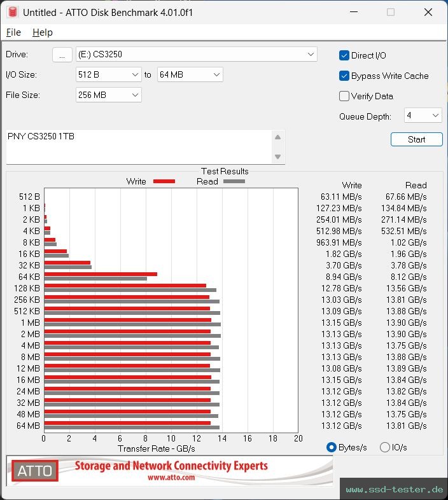448x500 pixels.
Task: Click the 67.66 MB/s read value
Action: [x=406, y=197]
